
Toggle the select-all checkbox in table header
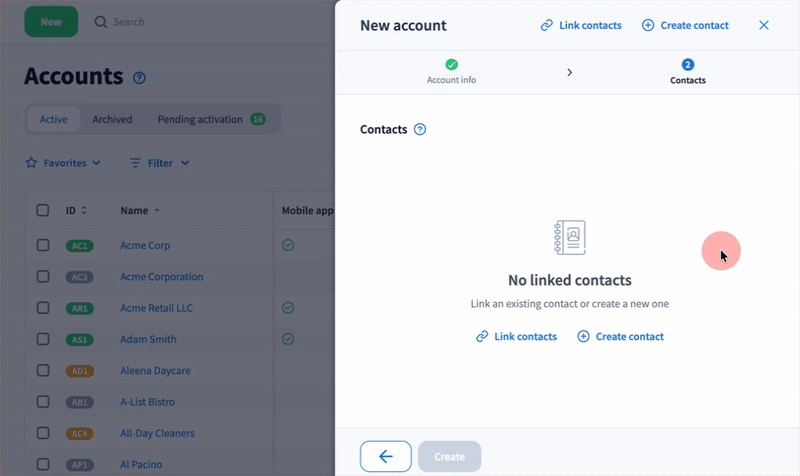43,210
